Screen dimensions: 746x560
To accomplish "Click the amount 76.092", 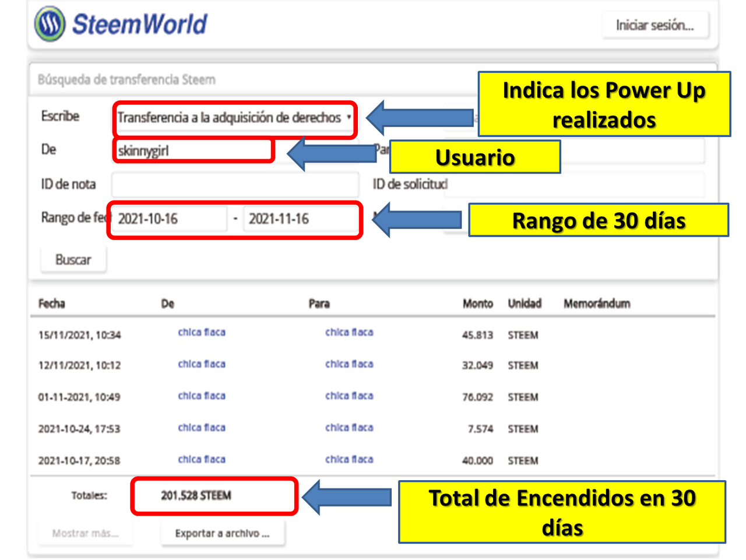I will tap(477, 397).
